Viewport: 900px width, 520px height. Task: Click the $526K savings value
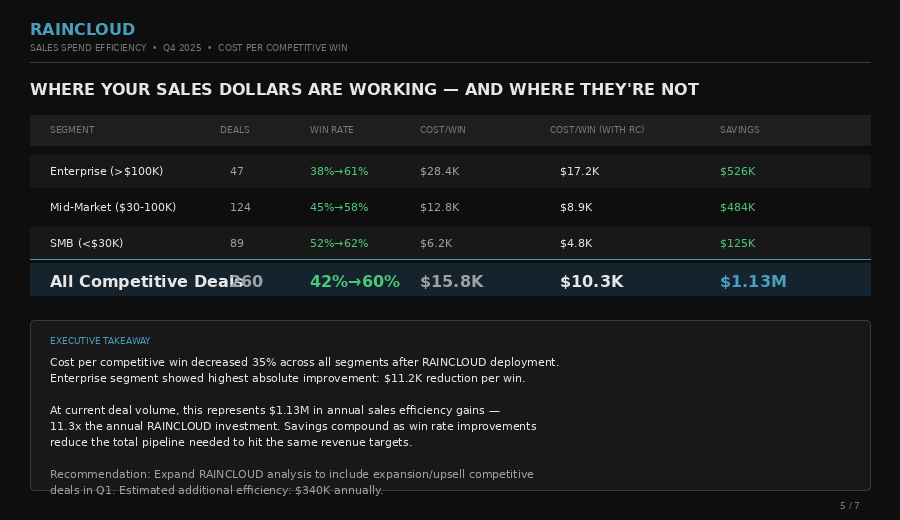pyautogui.click(x=738, y=171)
